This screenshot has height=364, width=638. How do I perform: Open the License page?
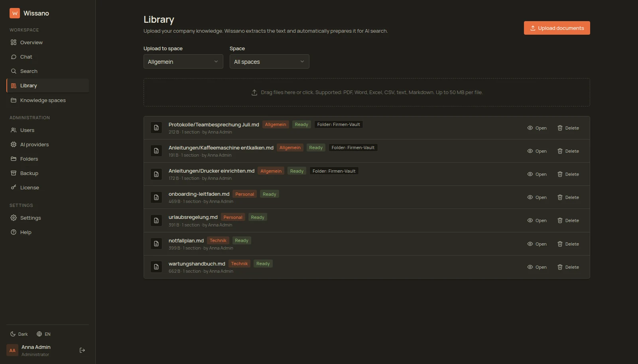coord(47,187)
